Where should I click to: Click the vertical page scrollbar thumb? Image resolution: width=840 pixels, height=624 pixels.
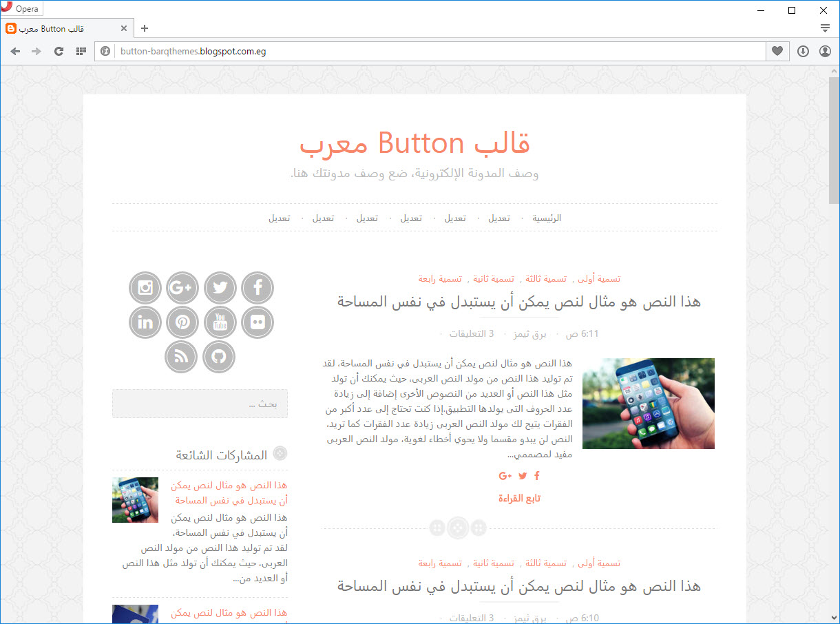834,141
